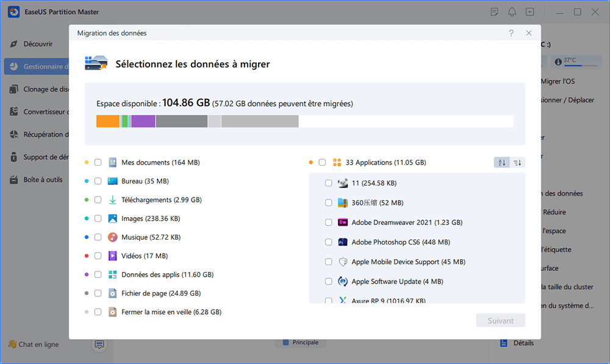Screen dimensions: 610x364
Task: Click the Adobe Dreamweaver Dw icon
Action: [342, 223]
